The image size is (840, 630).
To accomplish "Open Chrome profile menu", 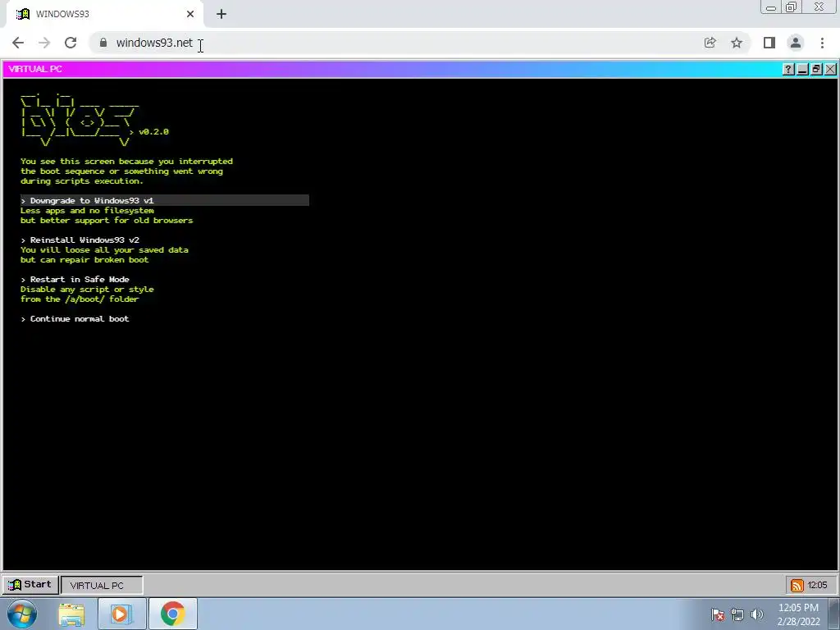I will tap(796, 43).
